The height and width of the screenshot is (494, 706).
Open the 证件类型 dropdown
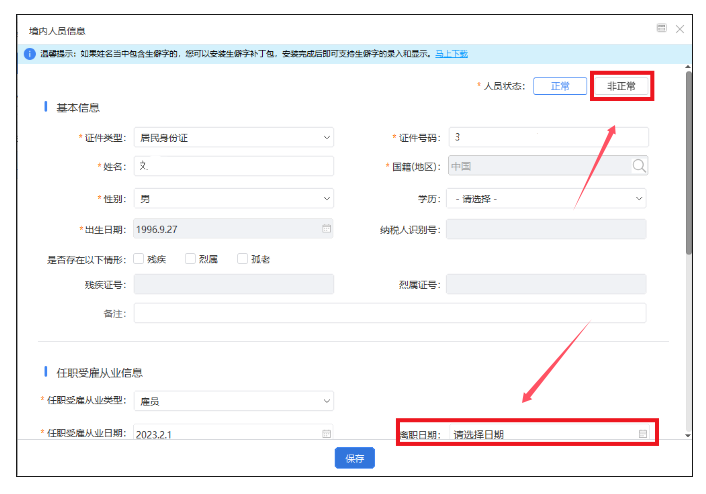pos(234,137)
